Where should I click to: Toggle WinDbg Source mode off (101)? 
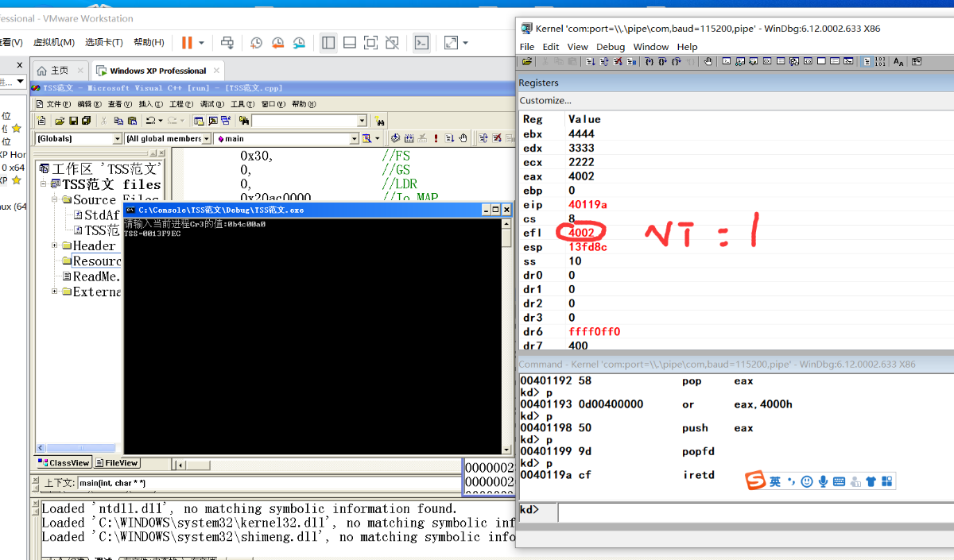[x=880, y=61]
